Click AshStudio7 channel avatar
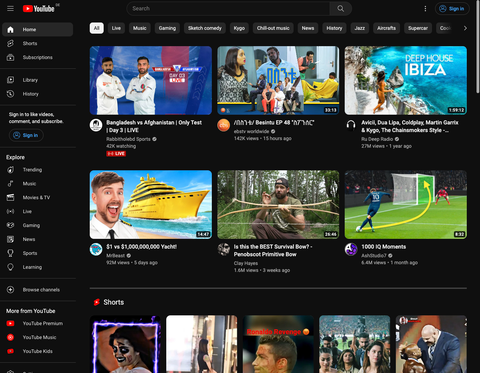The width and height of the screenshot is (480, 373). point(351,249)
